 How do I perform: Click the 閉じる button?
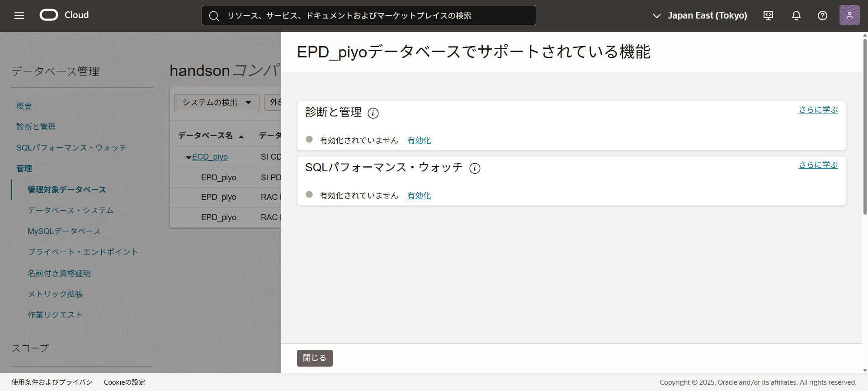[x=315, y=358]
